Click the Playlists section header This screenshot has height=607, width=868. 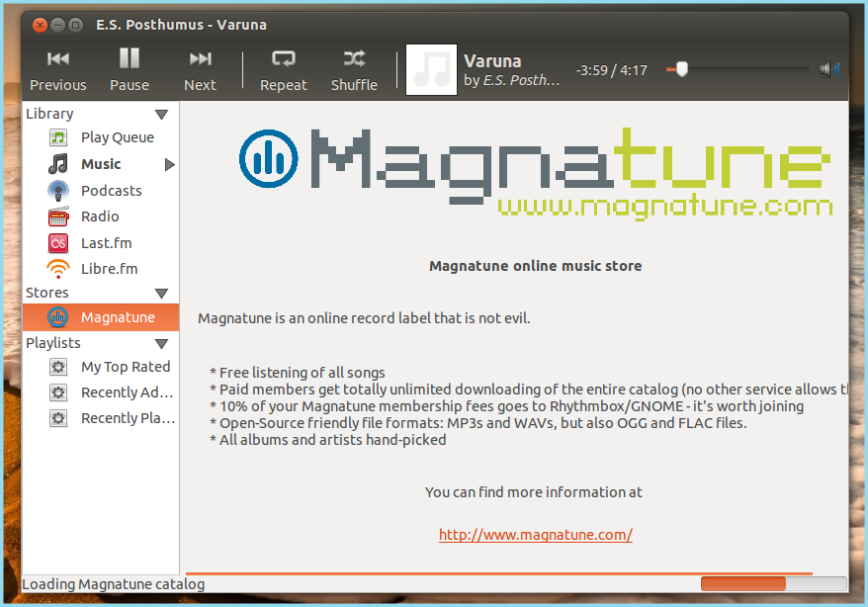click(x=53, y=343)
